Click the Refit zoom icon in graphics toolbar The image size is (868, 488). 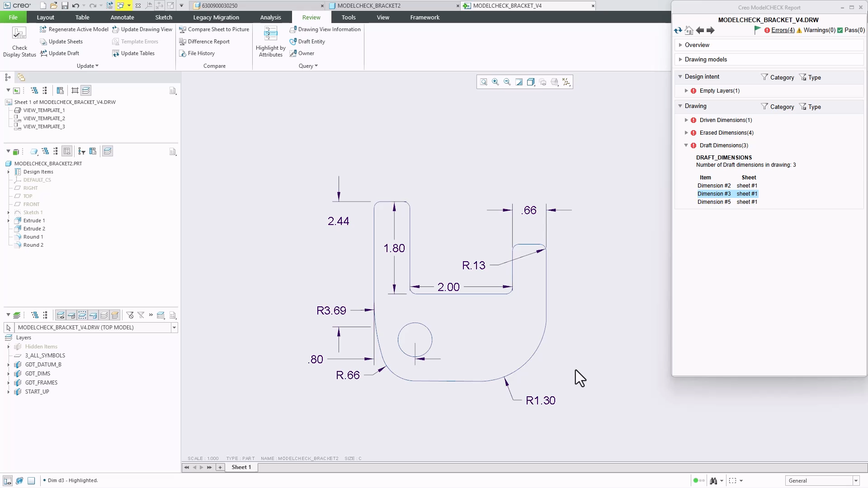484,82
